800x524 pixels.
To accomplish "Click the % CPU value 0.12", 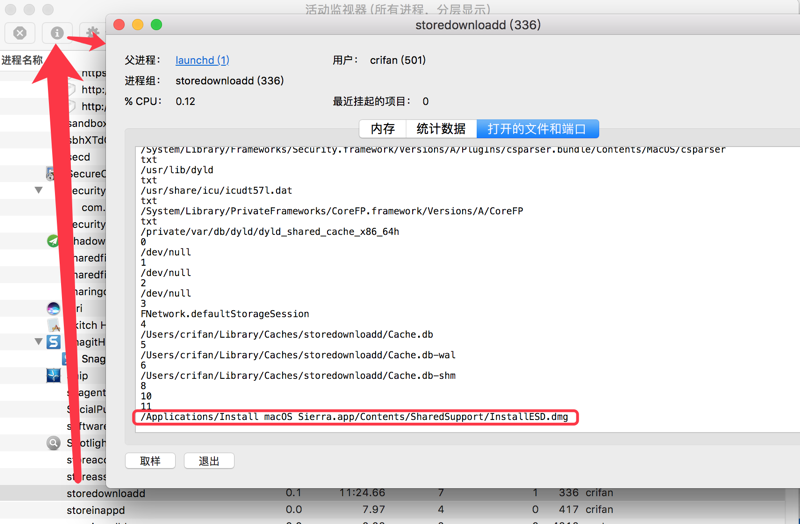I will [x=185, y=101].
